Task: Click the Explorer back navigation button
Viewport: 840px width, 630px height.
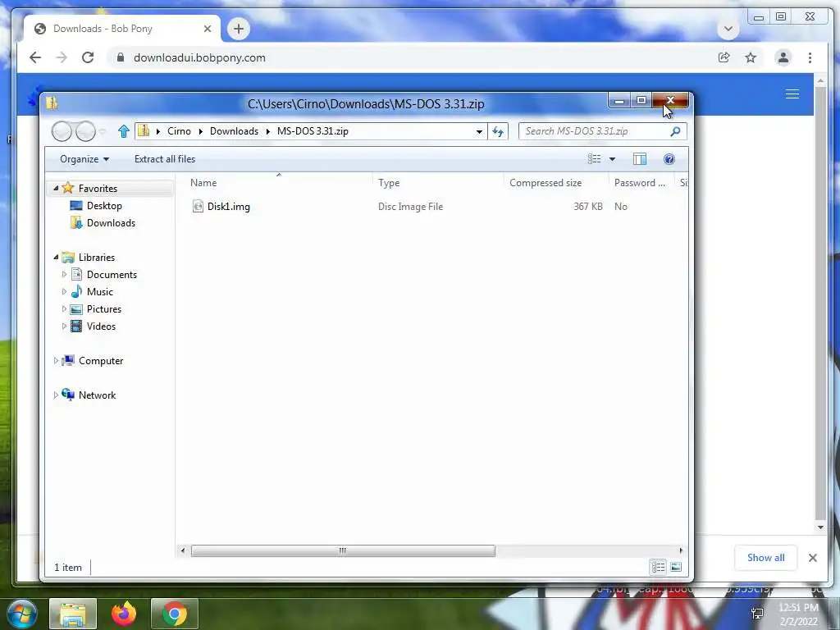Action: point(62,131)
